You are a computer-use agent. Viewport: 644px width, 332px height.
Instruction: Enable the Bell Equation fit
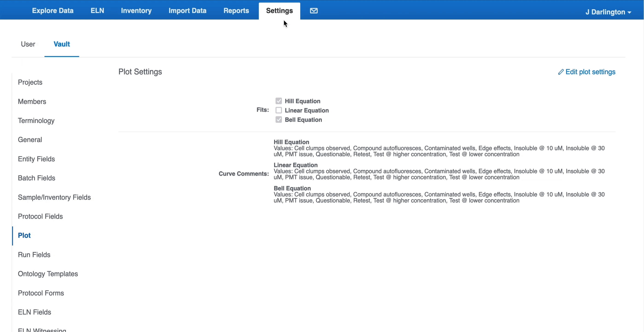278,119
